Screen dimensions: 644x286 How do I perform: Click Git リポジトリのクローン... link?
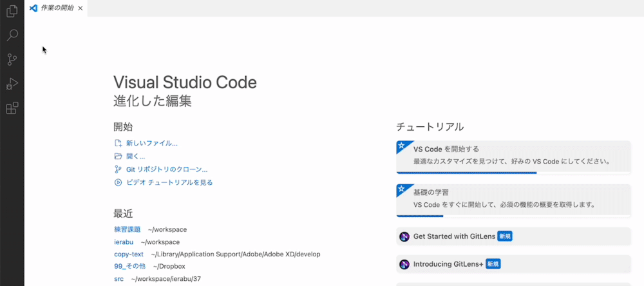(x=167, y=169)
